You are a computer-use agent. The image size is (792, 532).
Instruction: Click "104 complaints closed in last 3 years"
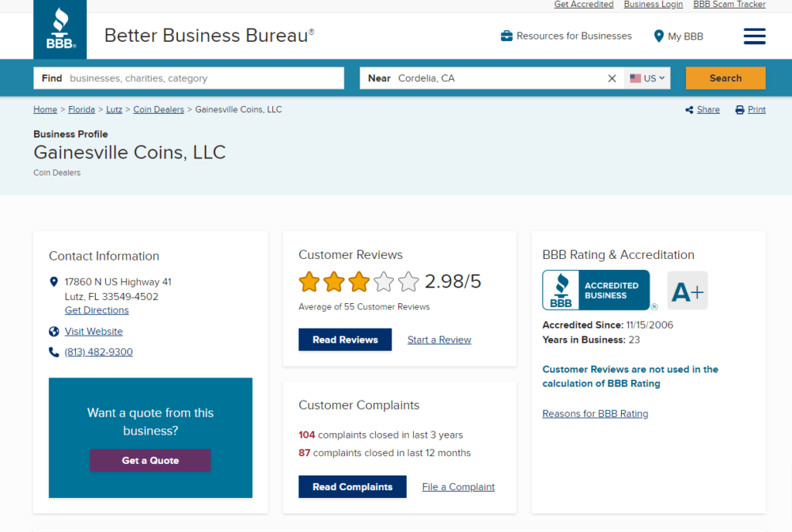coord(381,435)
